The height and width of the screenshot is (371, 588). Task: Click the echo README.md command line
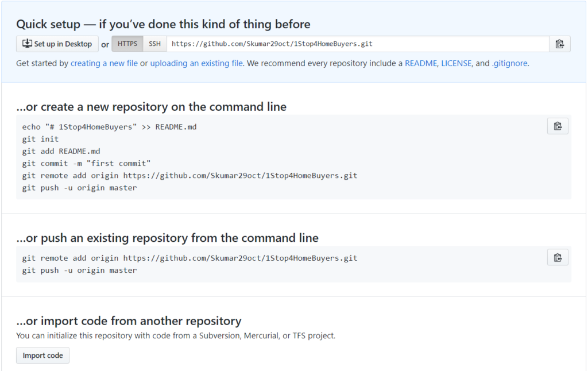109,127
